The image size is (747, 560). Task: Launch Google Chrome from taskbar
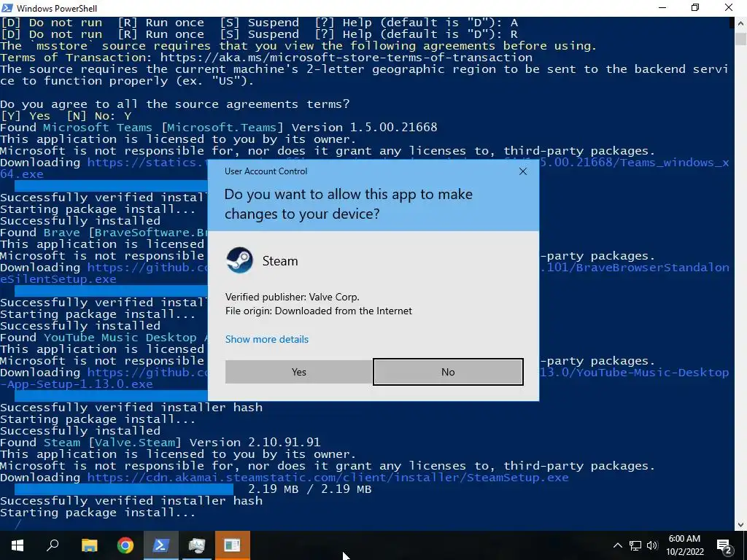click(125, 545)
